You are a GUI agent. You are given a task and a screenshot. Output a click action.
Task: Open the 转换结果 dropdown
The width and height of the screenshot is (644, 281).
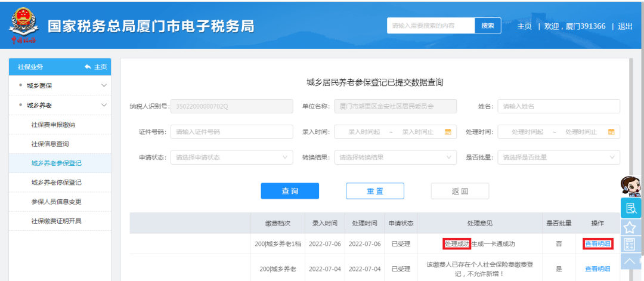(x=395, y=158)
